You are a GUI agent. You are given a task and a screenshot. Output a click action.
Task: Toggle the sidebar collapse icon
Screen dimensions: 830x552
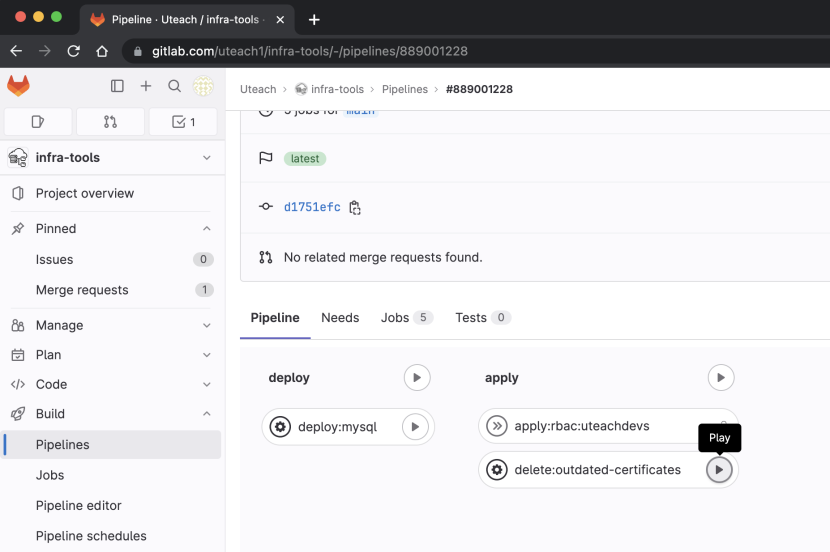(x=117, y=86)
